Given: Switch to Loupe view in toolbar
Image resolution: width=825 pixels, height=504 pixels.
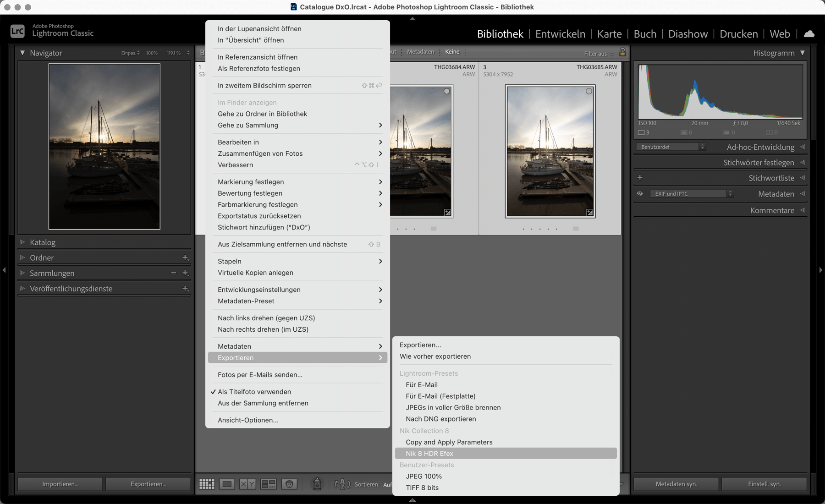Looking at the screenshot, I should coord(227,484).
